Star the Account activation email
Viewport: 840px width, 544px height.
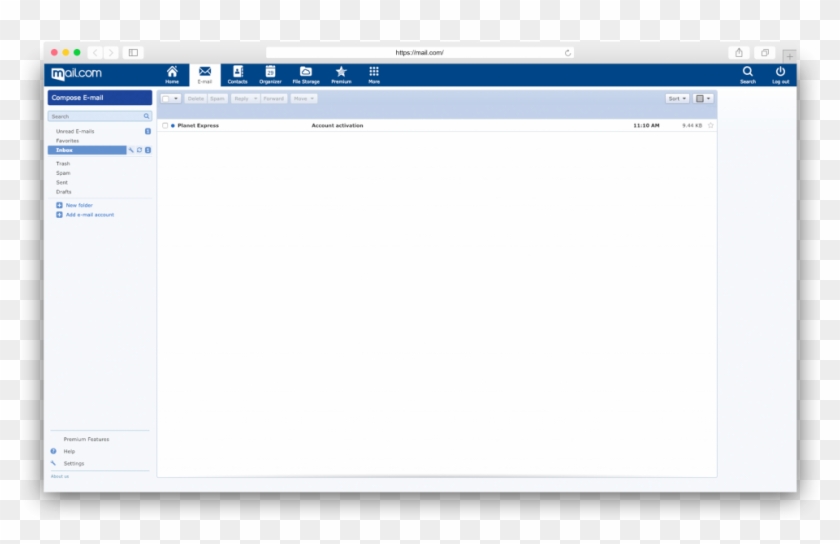click(x=711, y=126)
